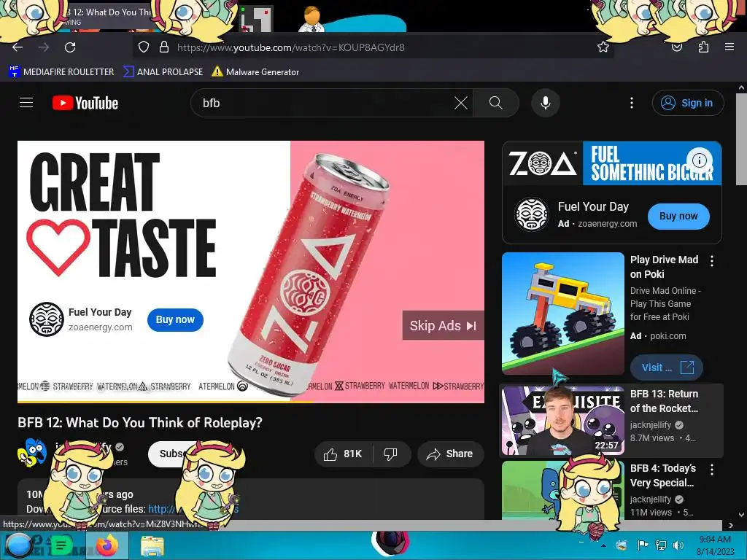The image size is (747, 560).
Task: Open BFB 13: Return of the Rocket title
Action: click(664, 401)
